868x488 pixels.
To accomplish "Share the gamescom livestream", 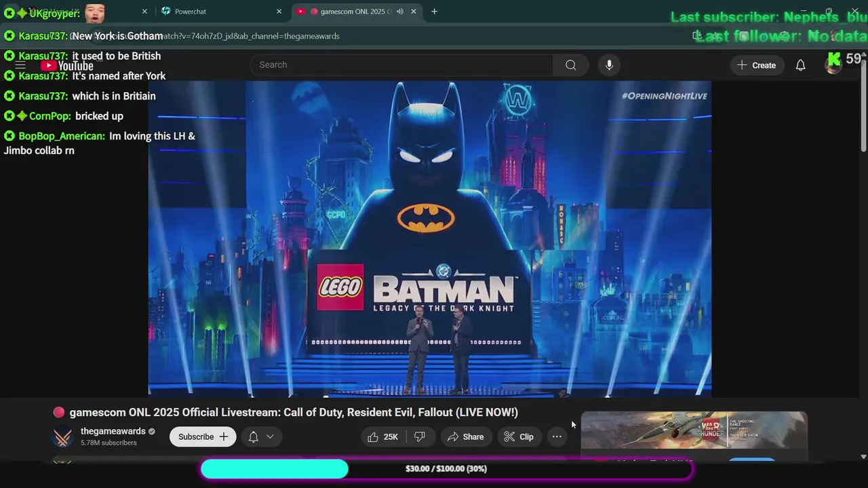I will click(x=465, y=437).
